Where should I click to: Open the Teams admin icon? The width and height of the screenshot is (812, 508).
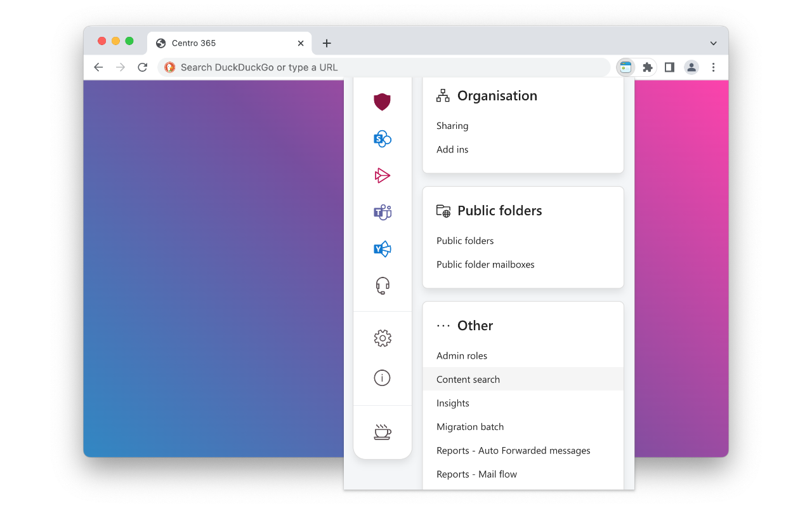(382, 212)
